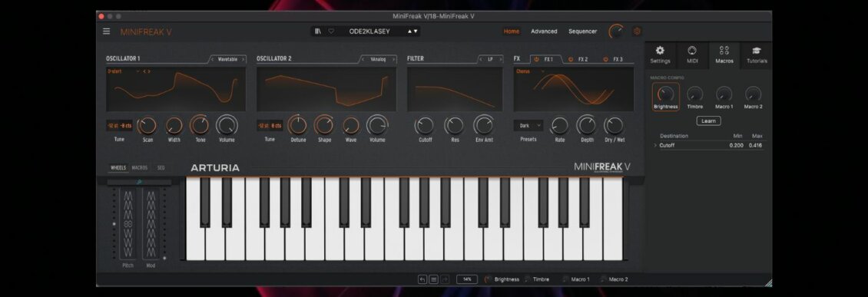Favorite the preset with heart icon
Image resolution: width=868 pixels, height=297 pixels.
(331, 31)
